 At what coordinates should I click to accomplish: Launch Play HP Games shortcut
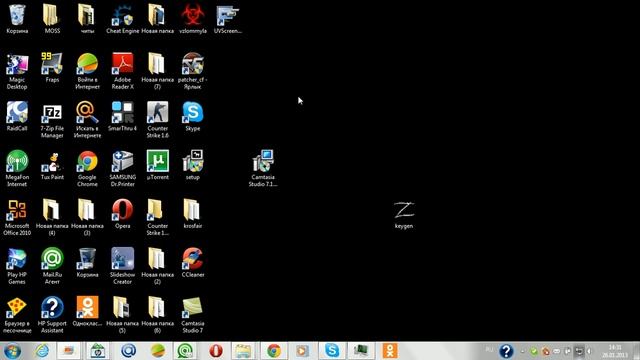coord(17,266)
